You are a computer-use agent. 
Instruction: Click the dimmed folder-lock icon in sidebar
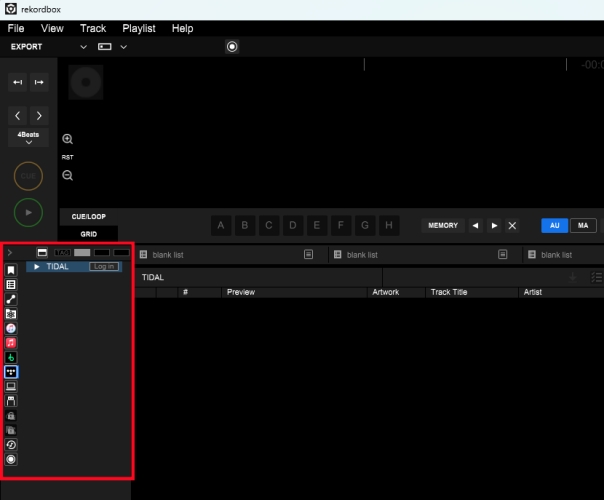click(11, 430)
